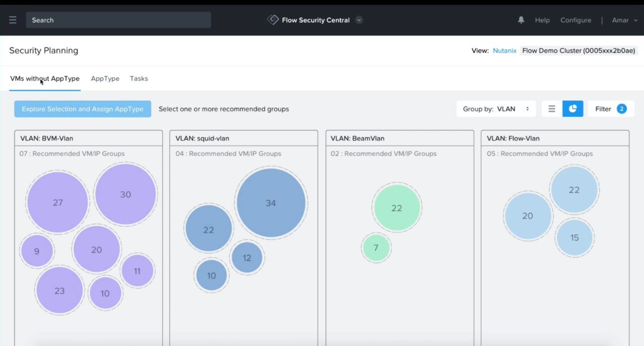The image size is (644, 346).
Task: Select BeamVlan group bubble 22
Action: [396, 208]
